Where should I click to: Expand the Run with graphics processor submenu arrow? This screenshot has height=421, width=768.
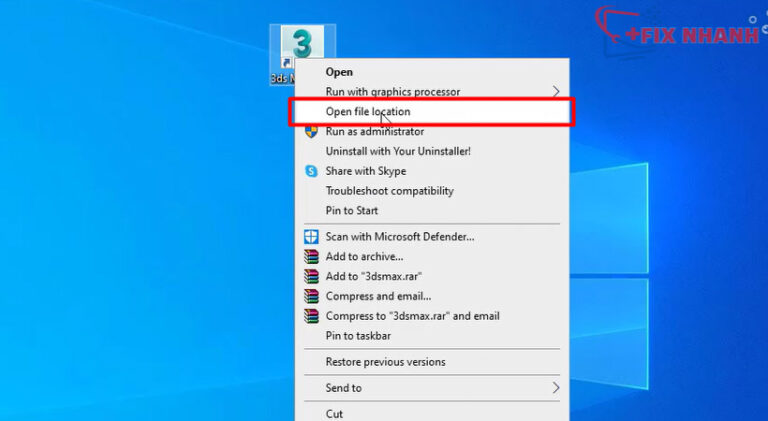(x=555, y=92)
